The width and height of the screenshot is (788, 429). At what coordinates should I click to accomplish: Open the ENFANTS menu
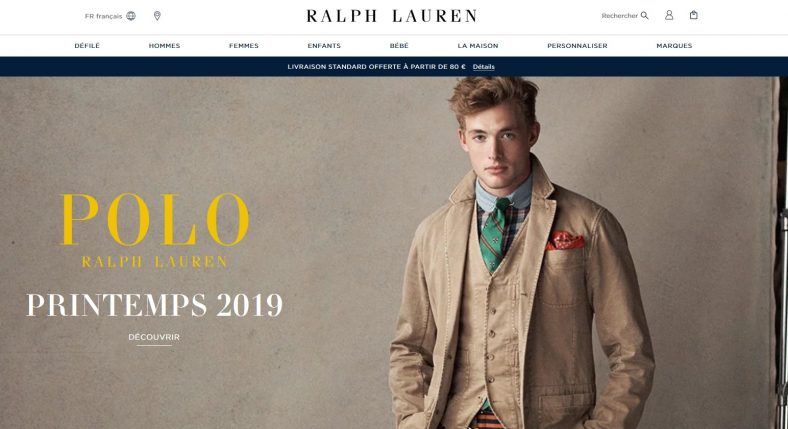tap(324, 46)
